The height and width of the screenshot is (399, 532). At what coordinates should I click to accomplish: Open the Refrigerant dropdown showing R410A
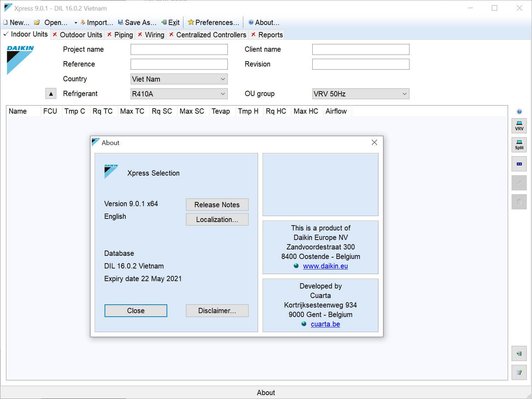pyautogui.click(x=179, y=94)
